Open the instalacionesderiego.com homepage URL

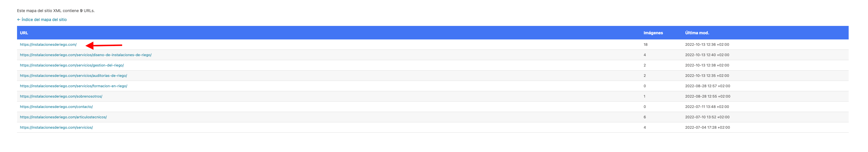(48, 44)
